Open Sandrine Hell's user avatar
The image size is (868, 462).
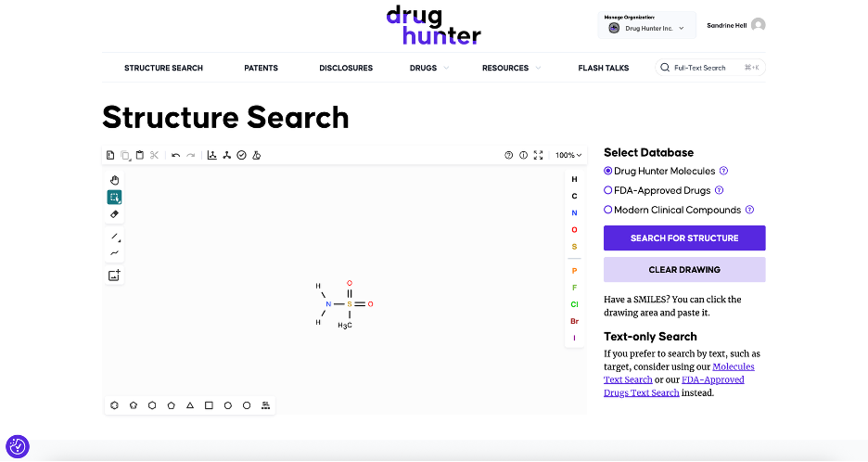(x=759, y=25)
